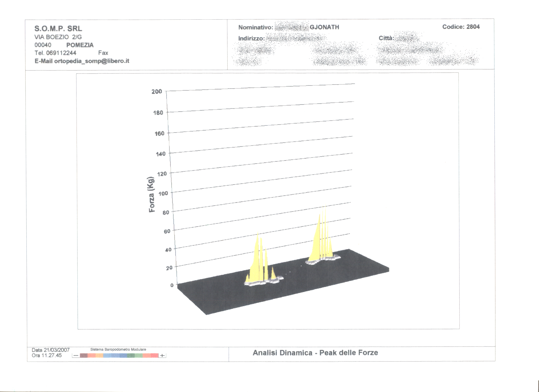
Task: Click the Nominativo name field
Action: coord(288,27)
